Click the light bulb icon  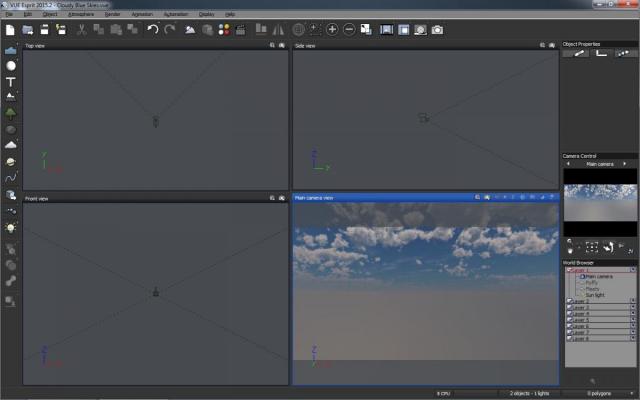(x=11, y=227)
